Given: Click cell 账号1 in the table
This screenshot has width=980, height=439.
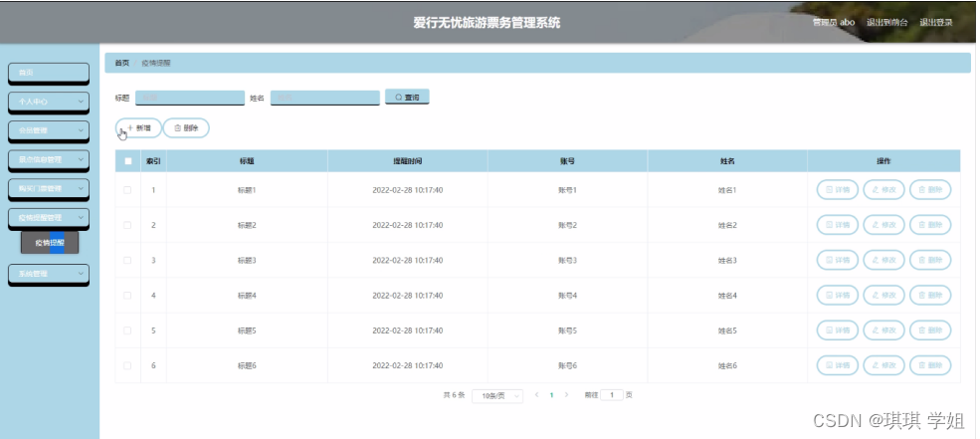Looking at the screenshot, I should 567,189.
